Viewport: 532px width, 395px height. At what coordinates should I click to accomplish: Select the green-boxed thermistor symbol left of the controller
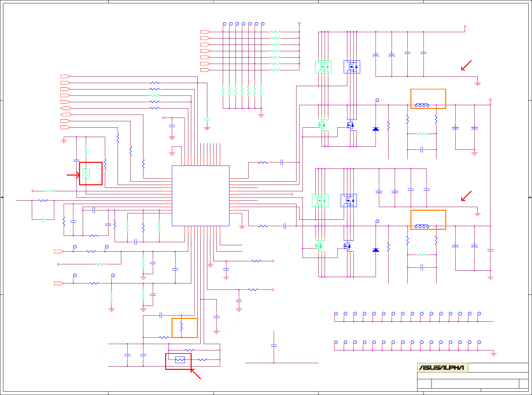86,174
